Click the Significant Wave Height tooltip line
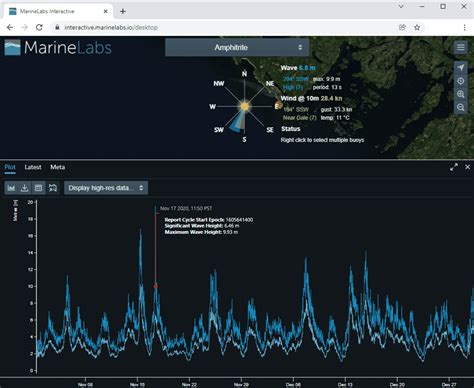474x388 pixels. [x=202, y=226]
